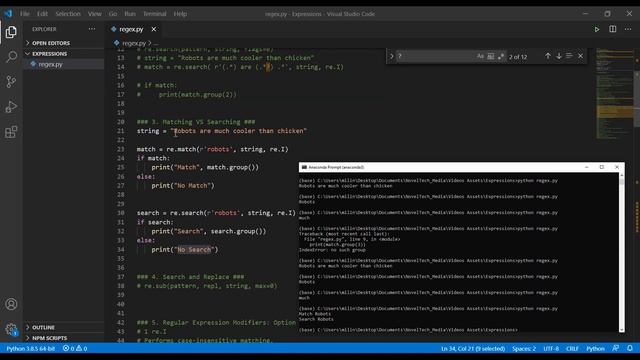
Task: Toggle find in selection
Action: point(569,56)
